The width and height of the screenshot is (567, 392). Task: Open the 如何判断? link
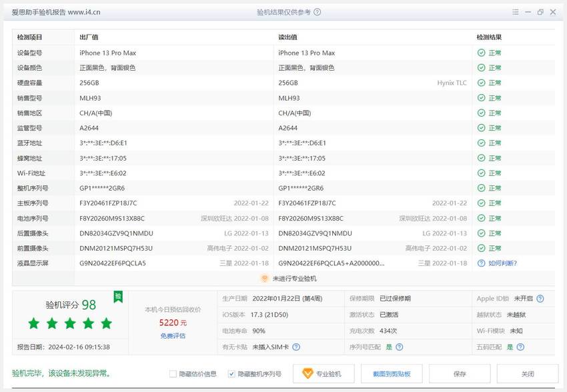503,263
